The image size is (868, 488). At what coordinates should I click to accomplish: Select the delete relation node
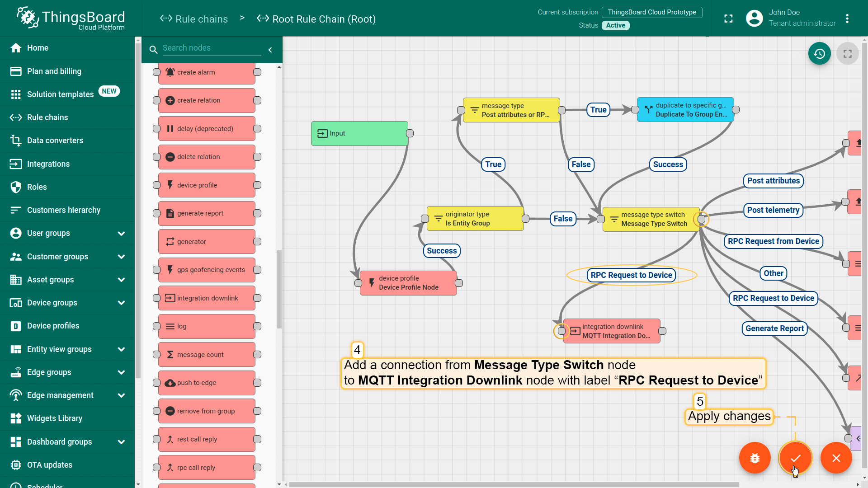(207, 157)
